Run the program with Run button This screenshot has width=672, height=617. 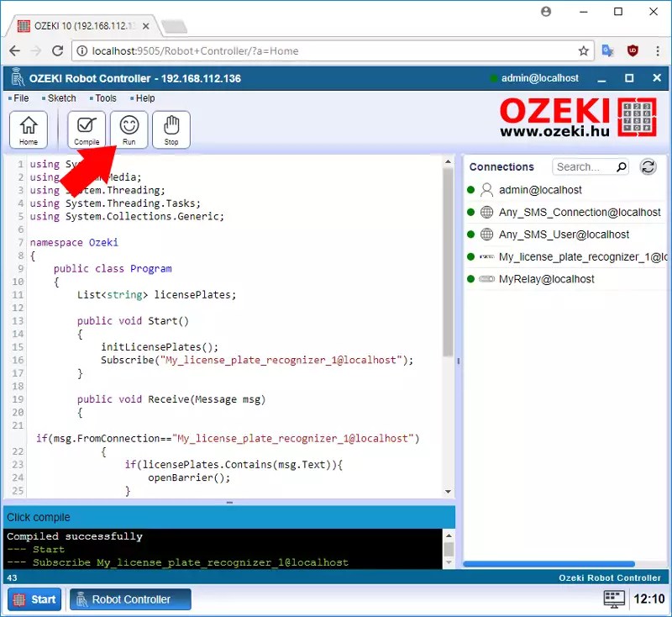point(129,129)
